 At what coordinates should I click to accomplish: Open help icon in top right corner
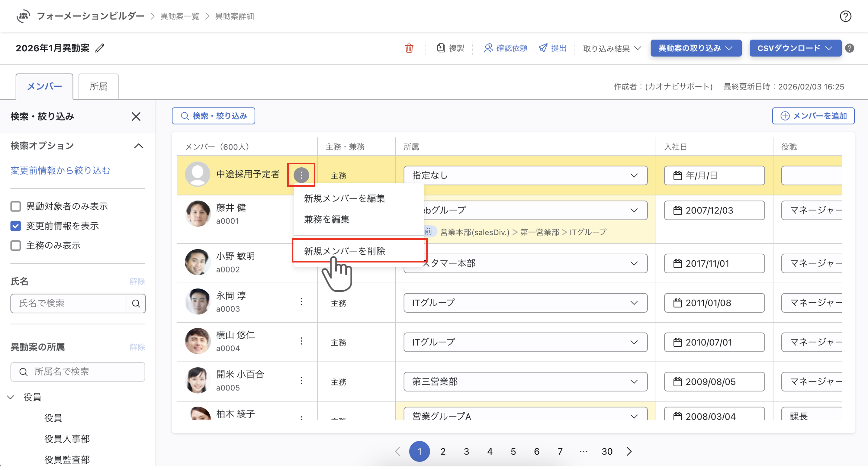(x=845, y=16)
